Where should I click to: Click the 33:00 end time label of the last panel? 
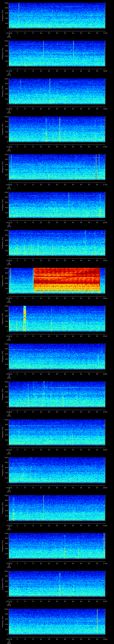105,639
